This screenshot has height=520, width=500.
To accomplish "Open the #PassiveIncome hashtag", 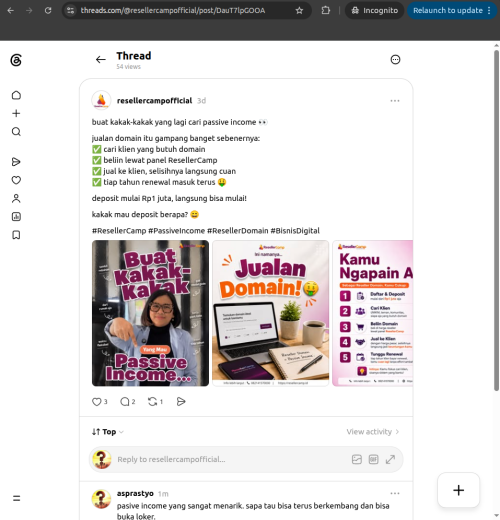I will [x=176, y=231].
